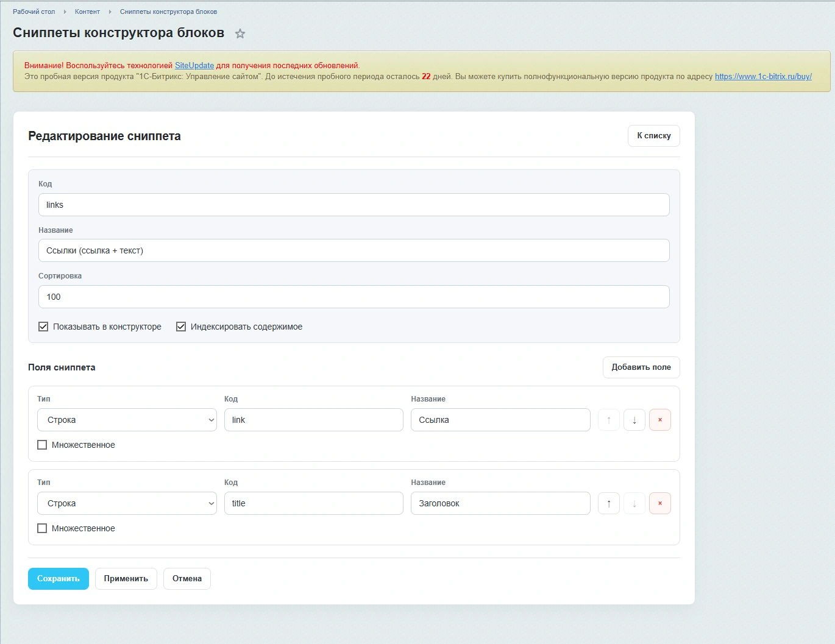
Task: Open type dropdown for the title field
Action: click(x=127, y=503)
